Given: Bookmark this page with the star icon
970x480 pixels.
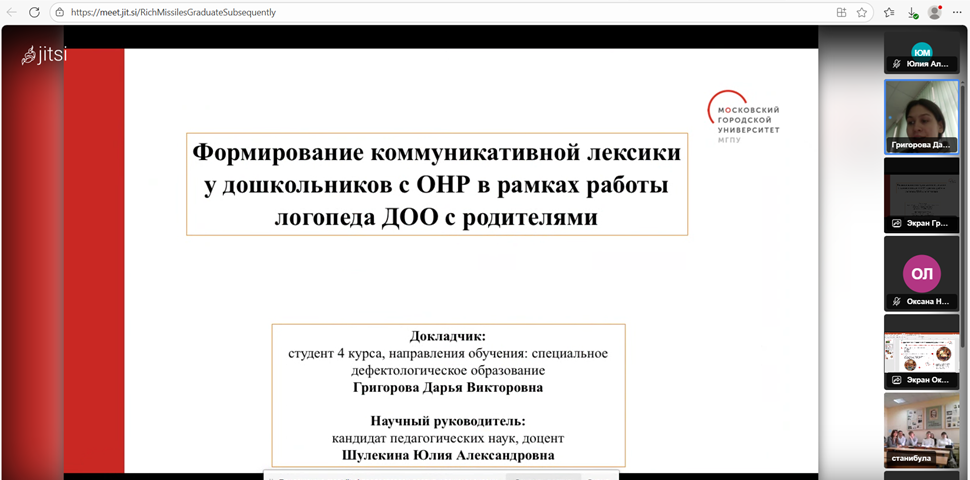Looking at the screenshot, I should (862, 12).
